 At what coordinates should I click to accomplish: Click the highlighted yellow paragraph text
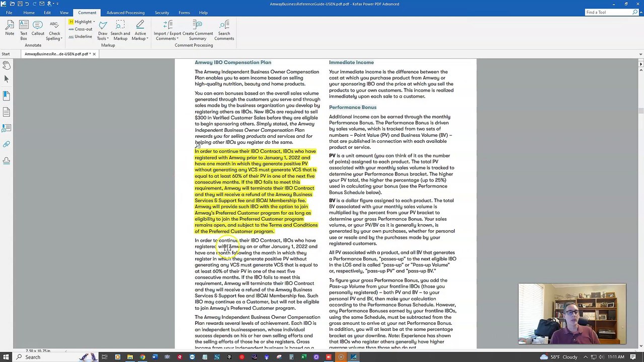(x=256, y=191)
